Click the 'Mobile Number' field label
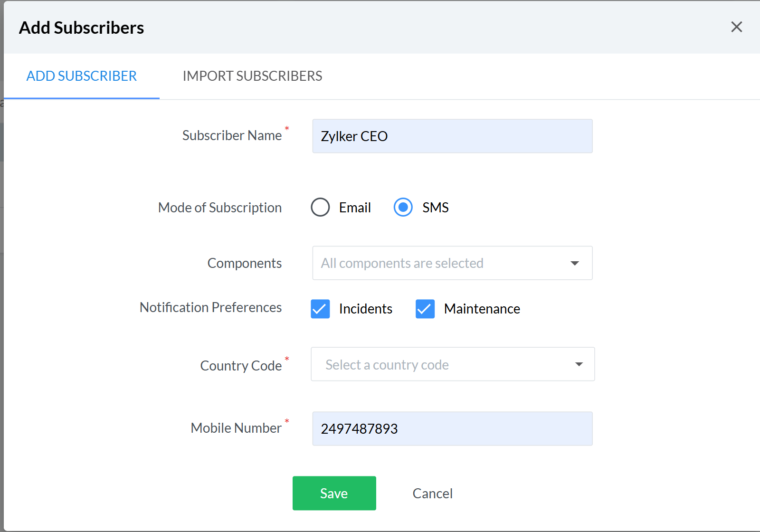Screen dimensions: 760x532 [236, 428]
